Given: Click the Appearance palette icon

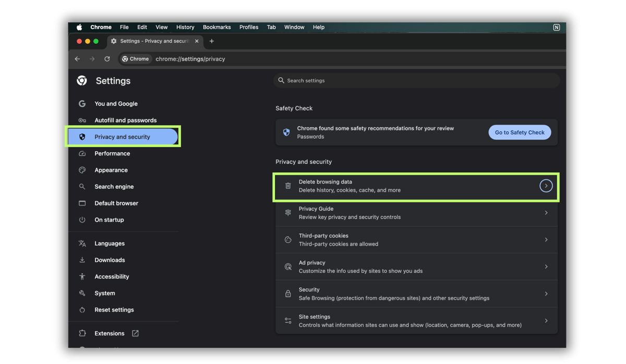Looking at the screenshot, I should [82, 170].
